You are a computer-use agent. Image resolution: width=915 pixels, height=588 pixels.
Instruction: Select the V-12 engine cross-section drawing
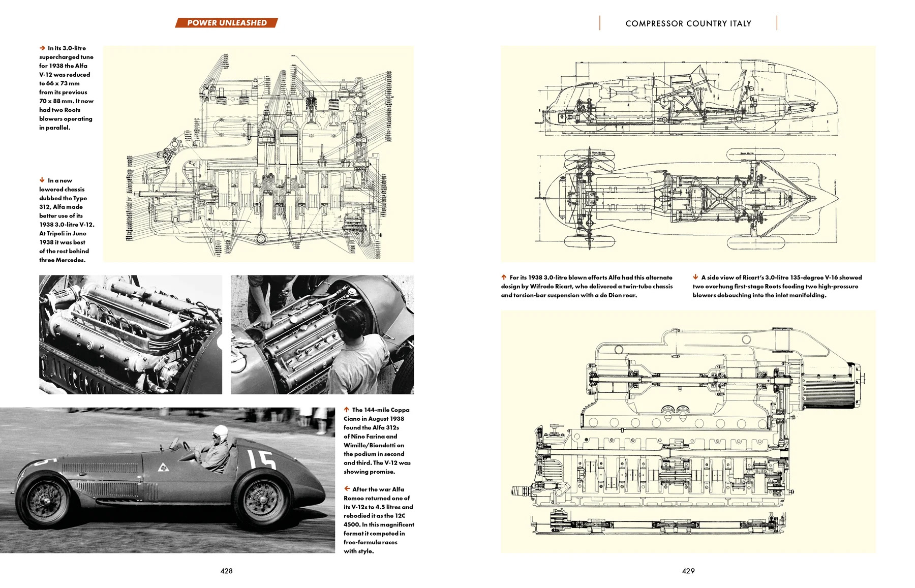point(259,154)
